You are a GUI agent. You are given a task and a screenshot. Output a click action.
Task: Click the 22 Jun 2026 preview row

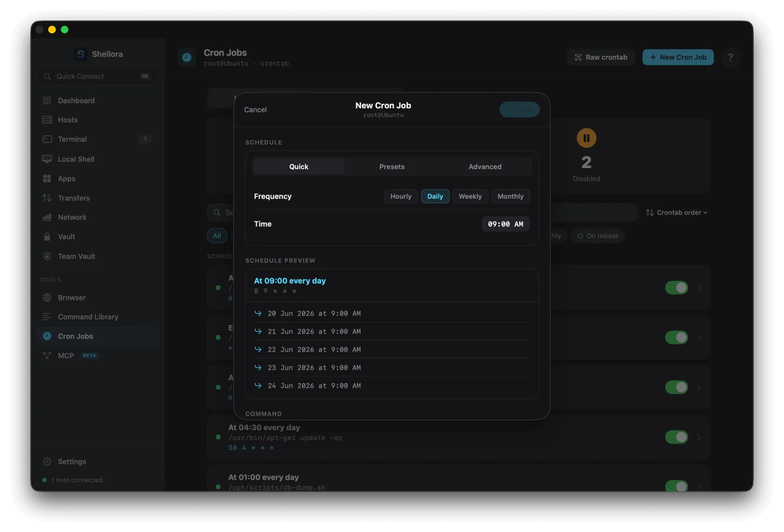click(x=392, y=350)
